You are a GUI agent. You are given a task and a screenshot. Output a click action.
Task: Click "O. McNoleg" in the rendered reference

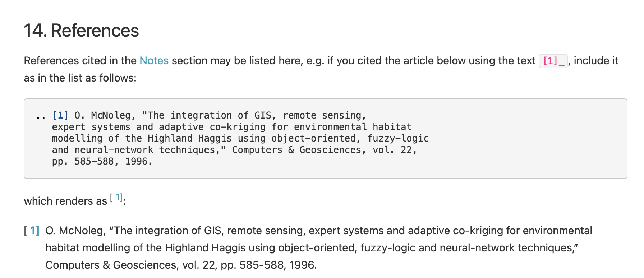click(75, 231)
